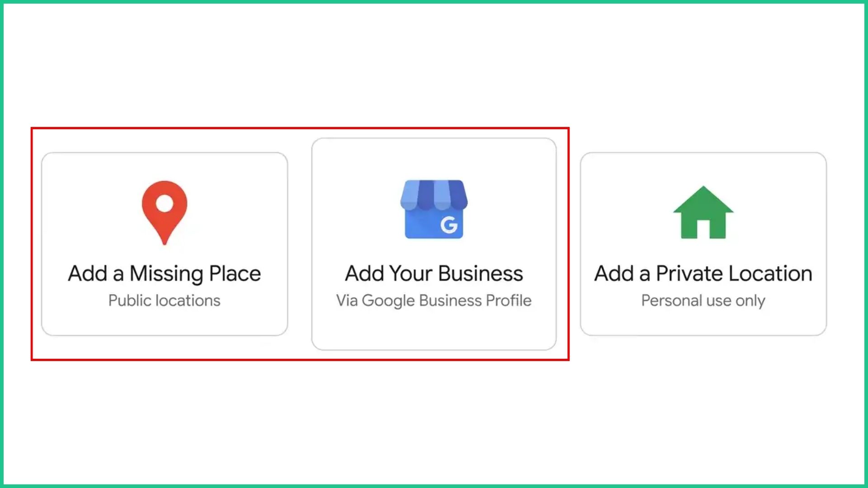Choose the Add a Private Location card
This screenshot has width=868, height=488.
click(x=703, y=244)
